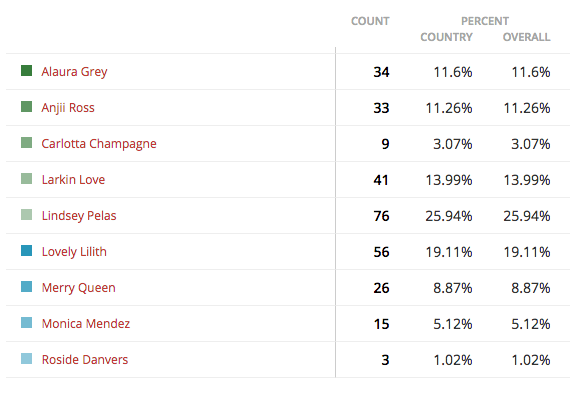Click color swatch beside Carlotta Champagne
This screenshot has width=570, height=395.
coord(27,142)
